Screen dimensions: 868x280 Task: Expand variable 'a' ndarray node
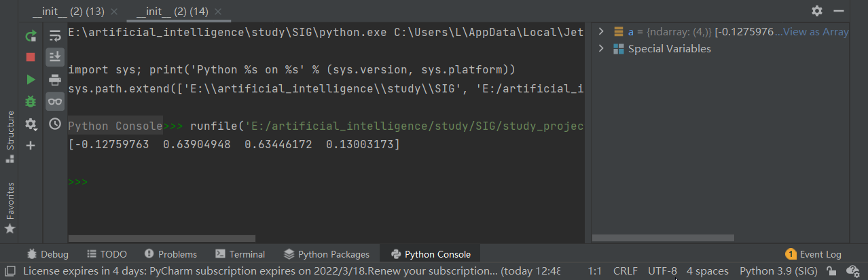601,31
